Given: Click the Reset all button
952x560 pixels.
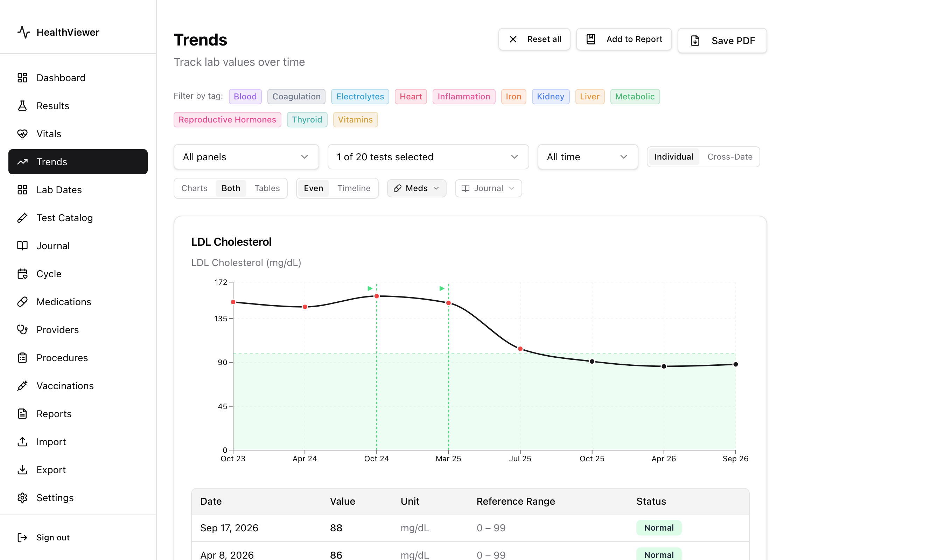Looking at the screenshot, I should [x=534, y=39].
